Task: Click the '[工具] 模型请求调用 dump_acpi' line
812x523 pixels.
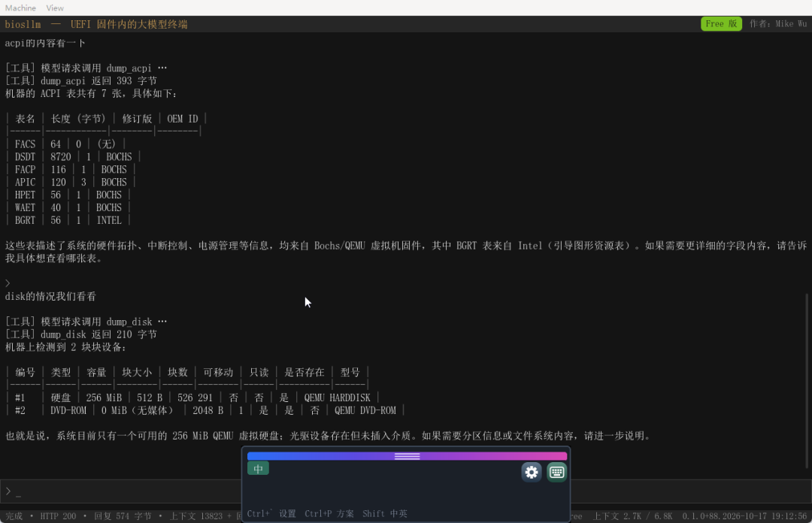Action: [x=86, y=68]
